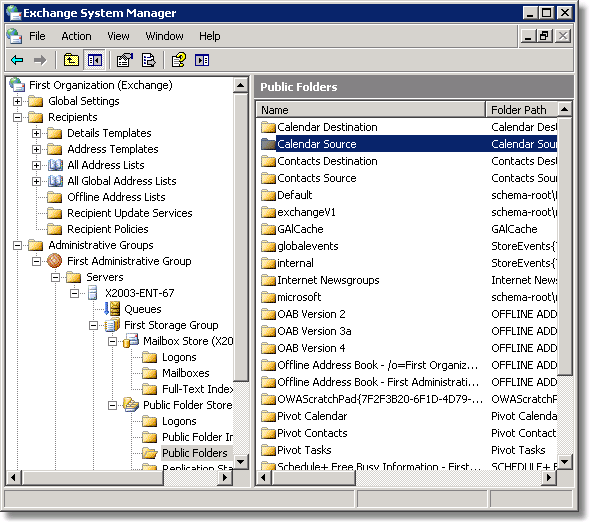Open the View menu
The image size is (591, 524).
point(118,36)
